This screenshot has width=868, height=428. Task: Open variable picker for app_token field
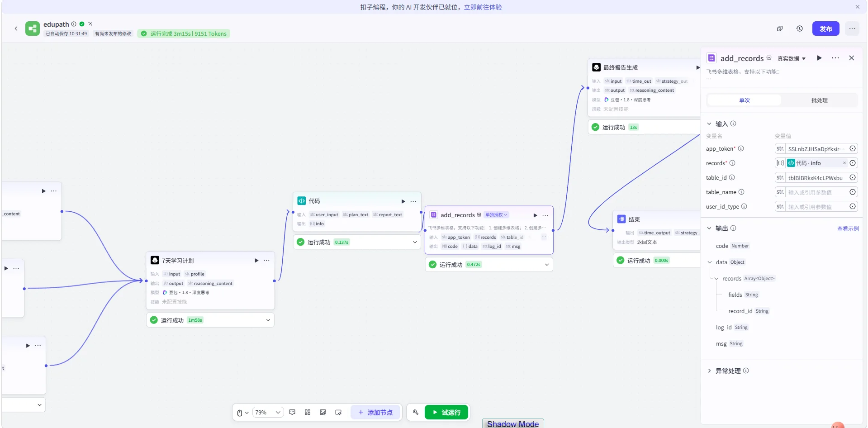coord(853,148)
